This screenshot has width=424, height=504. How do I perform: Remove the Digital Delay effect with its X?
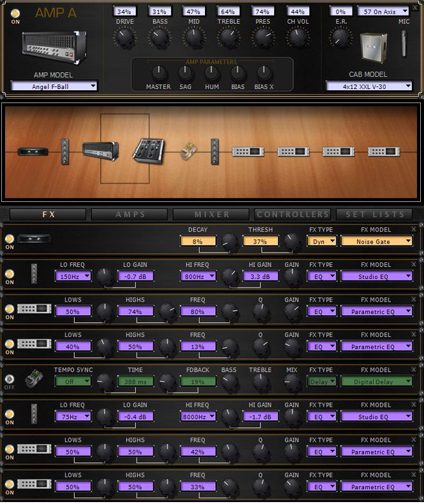414,369
